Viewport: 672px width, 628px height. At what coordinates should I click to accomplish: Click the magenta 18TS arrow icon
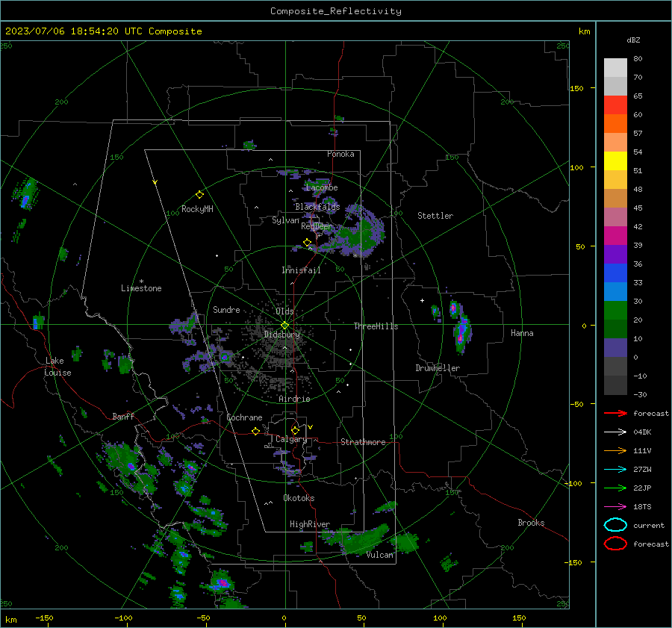tap(615, 507)
